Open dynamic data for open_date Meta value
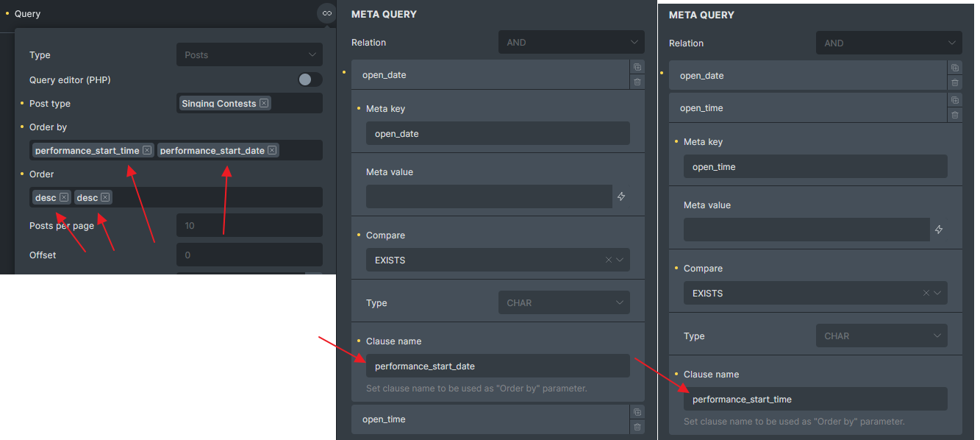 pos(621,196)
